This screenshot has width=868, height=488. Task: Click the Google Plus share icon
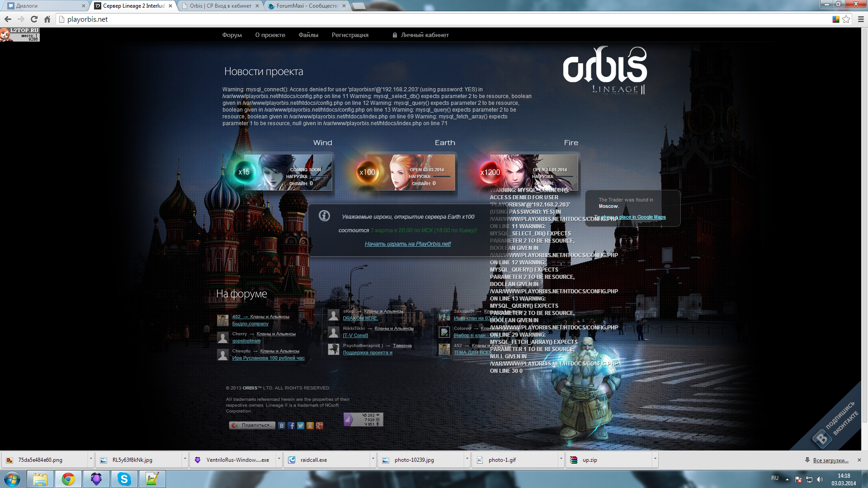point(320,426)
